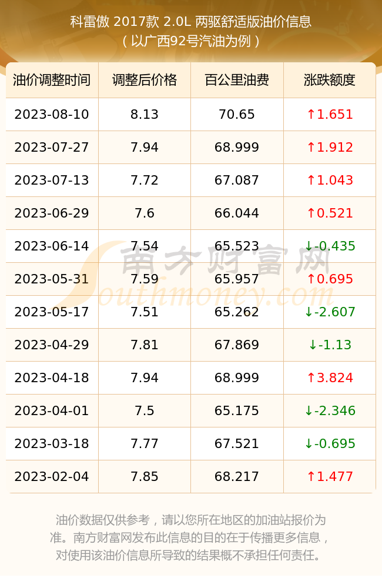
Task: Click the title 科雷傲 2017款 油价信息
Action: [191, 22]
